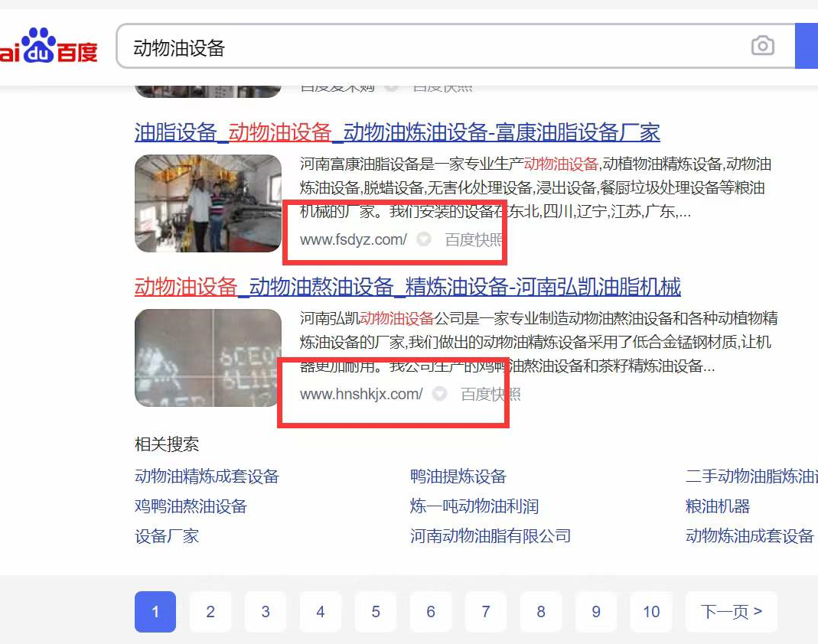The image size is (818, 644).
Task: Go to results page 2
Action: pyautogui.click(x=210, y=612)
